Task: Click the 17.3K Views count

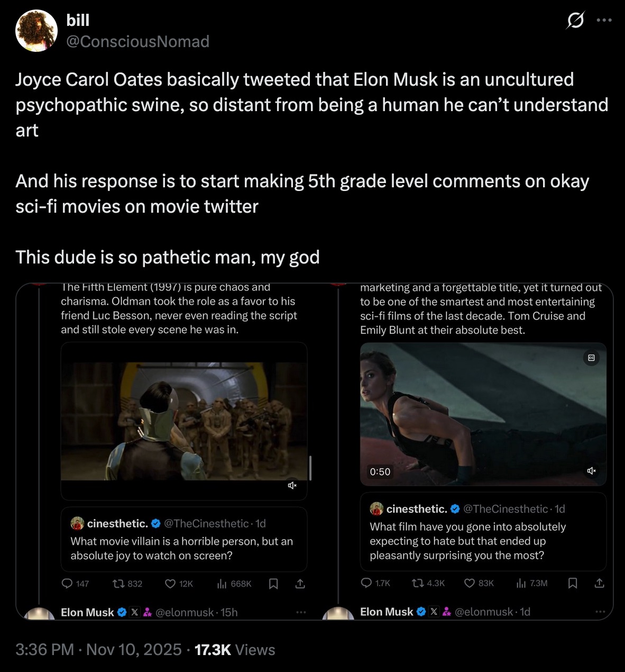Action: pyautogui.click(x=235, y=650)
